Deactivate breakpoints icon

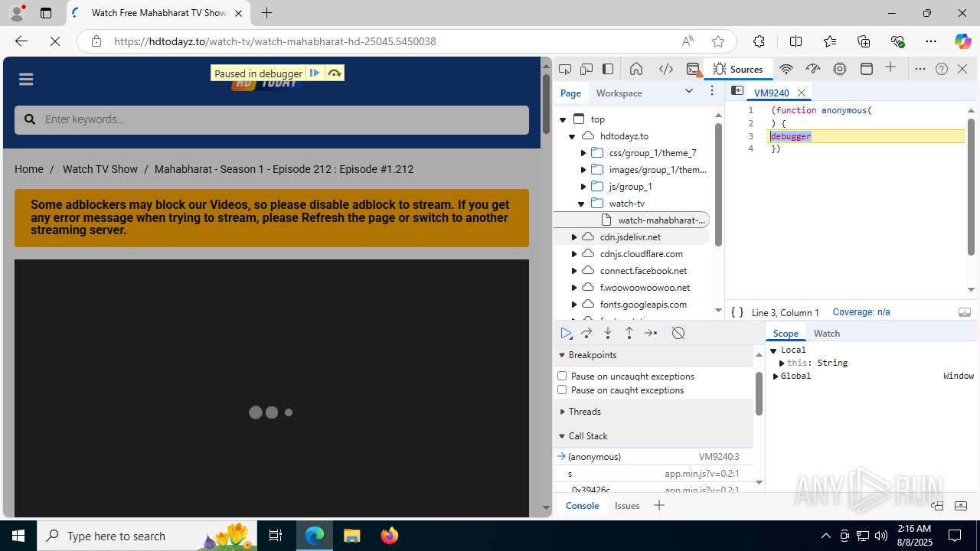pos(678,333)
